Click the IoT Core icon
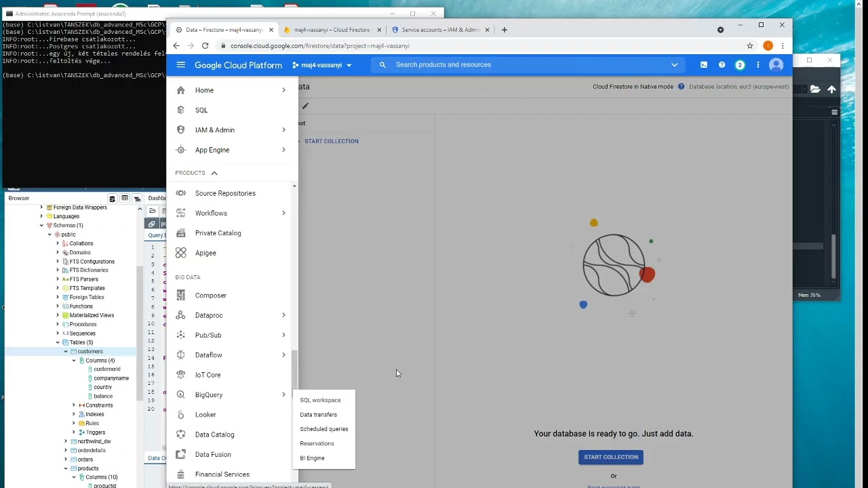The height and width of the screenshot is (488, 868). point(180,375)
